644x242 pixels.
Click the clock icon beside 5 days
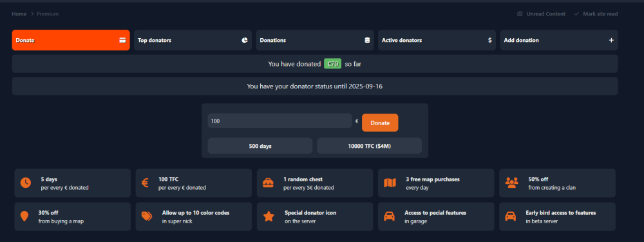pyautogui.click(x=26, y=183)
